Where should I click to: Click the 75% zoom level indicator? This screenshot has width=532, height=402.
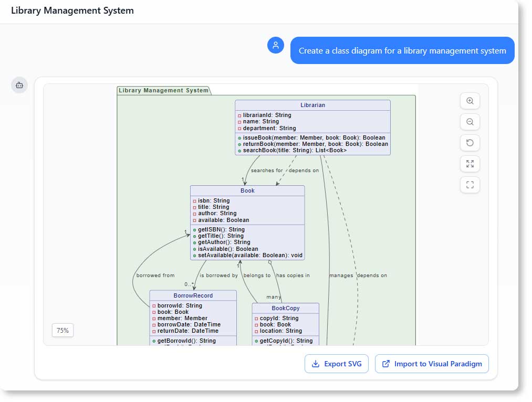(x=62, y=330)
